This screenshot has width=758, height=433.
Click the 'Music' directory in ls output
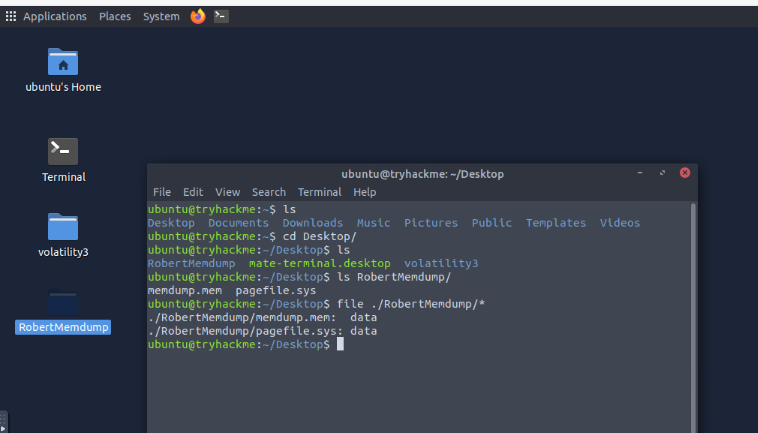tap(373, 223)
